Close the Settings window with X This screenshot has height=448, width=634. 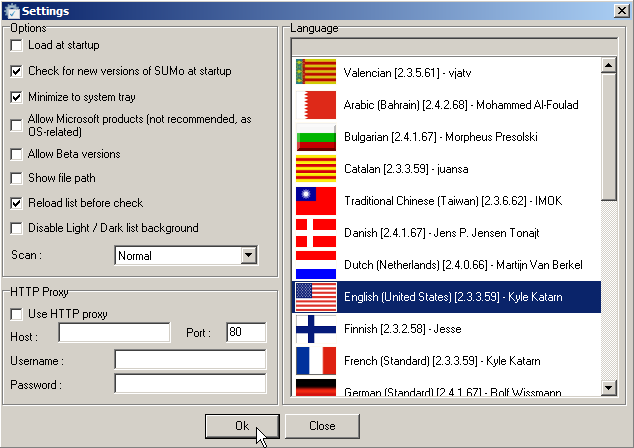[x=621, y=11]
